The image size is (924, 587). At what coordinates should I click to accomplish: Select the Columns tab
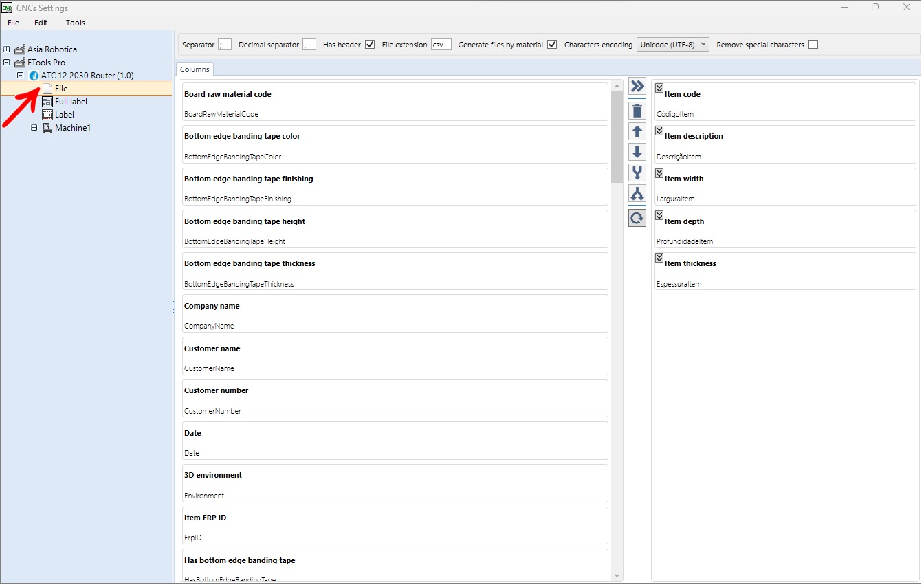coord(195,69)
